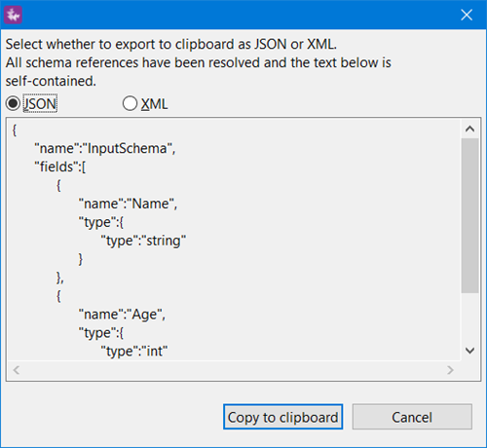
Task: Click vertical scrollbar track below the thumb
Action: point(469,317)
